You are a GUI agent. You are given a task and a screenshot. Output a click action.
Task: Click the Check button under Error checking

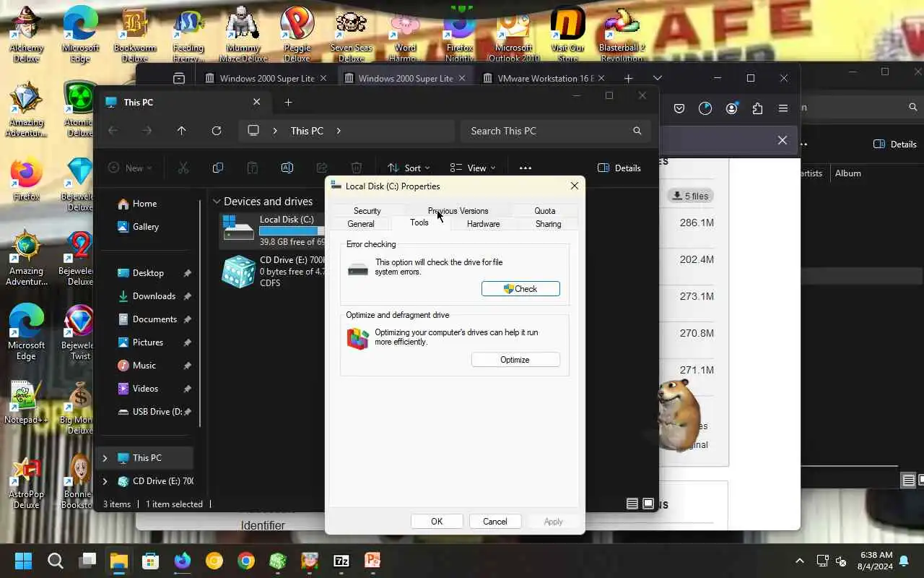click(520, 289)
